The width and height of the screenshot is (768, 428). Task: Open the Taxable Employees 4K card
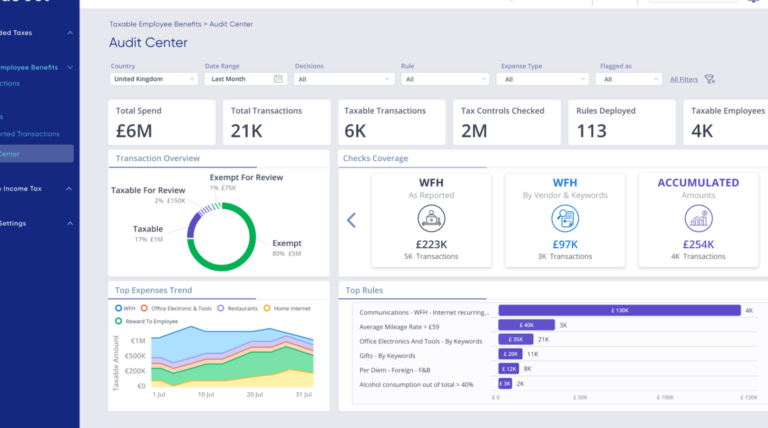click(x=726, y=122)
